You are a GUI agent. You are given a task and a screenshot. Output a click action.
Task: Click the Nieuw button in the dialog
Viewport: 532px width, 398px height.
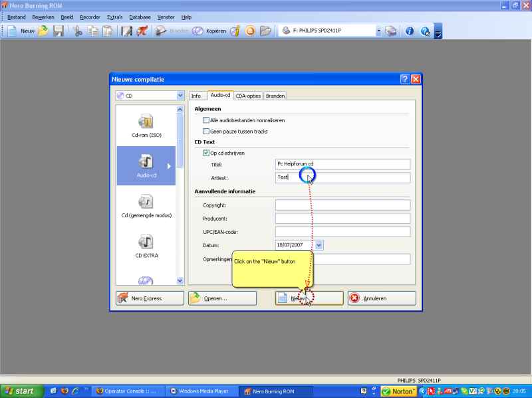[309, 298]
